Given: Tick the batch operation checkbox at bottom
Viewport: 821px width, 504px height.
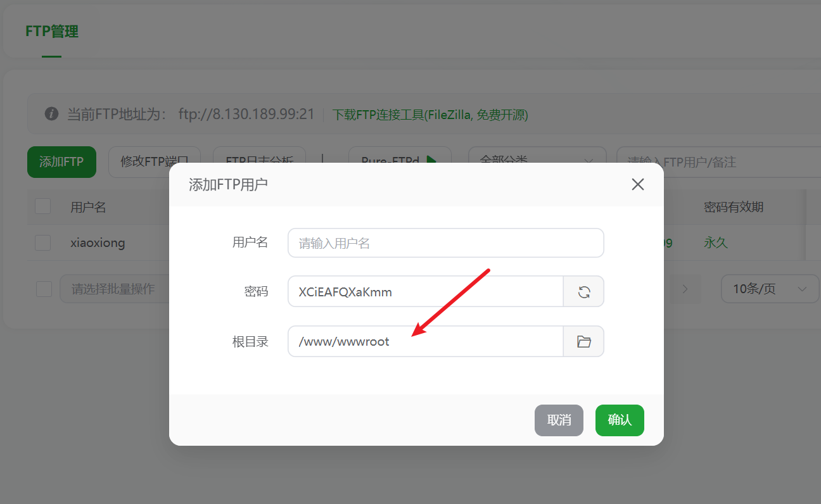Looking at the screenshot, I should coord(44,289).
